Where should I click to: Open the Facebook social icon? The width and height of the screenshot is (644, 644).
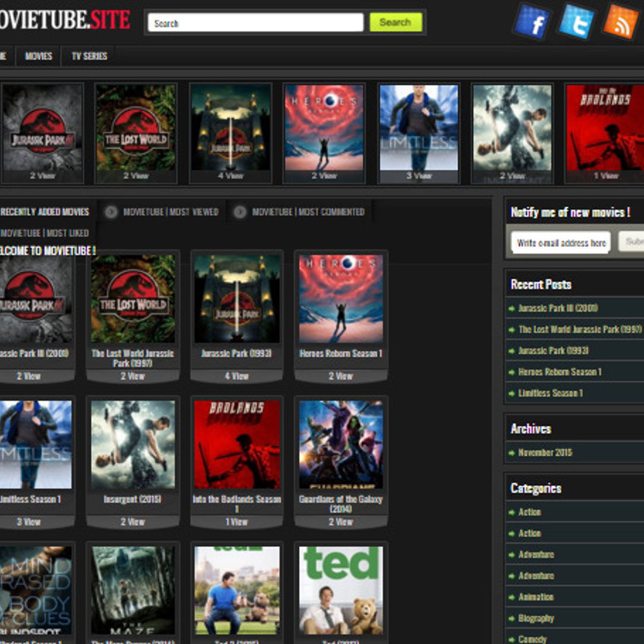click(532, 22)
